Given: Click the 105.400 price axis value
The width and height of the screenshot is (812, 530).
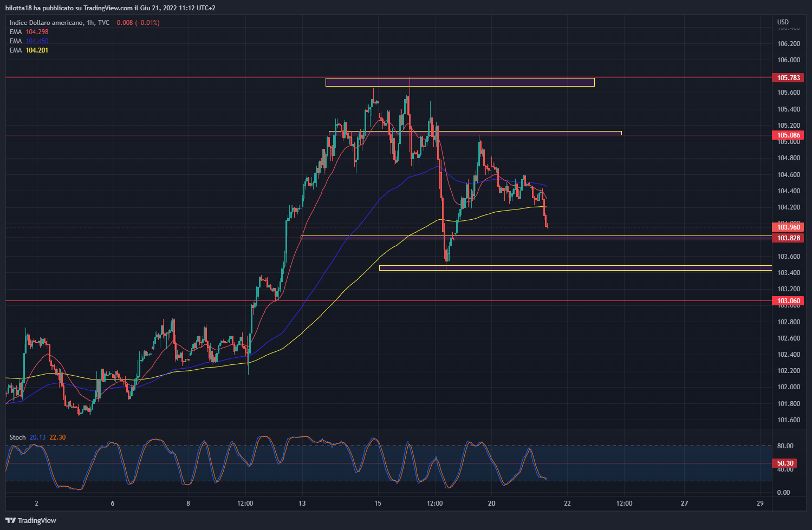Looking at the screenshot, I should point(789,109).
